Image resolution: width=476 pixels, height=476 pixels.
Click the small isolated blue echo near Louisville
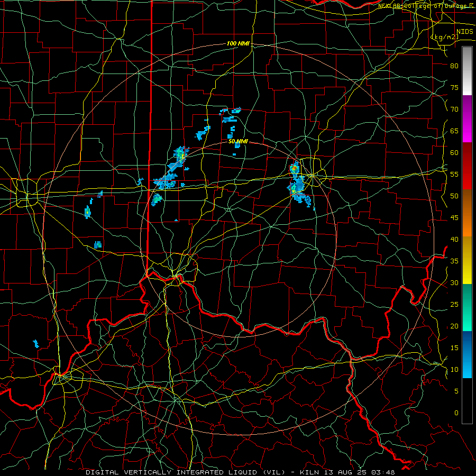point(36,344)
